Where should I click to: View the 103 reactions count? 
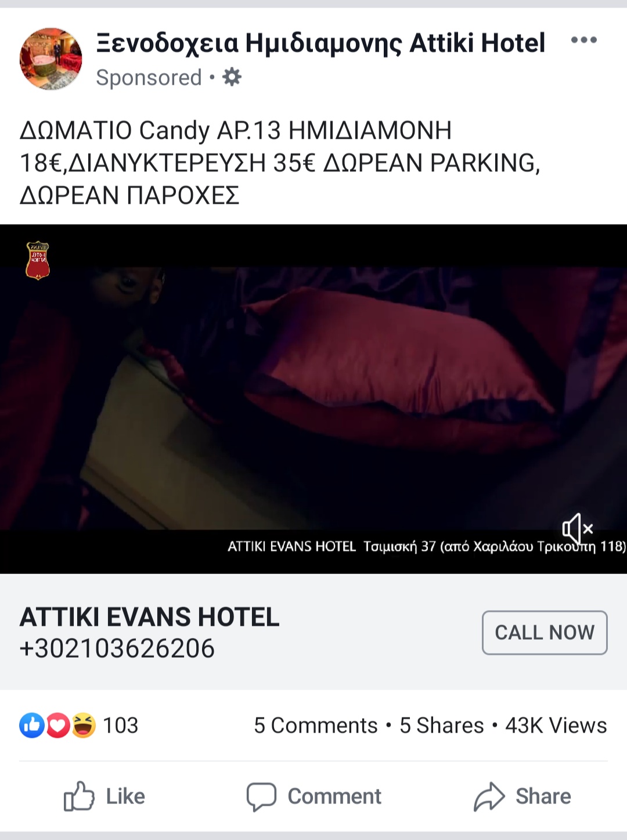click(x=121, y=725)
